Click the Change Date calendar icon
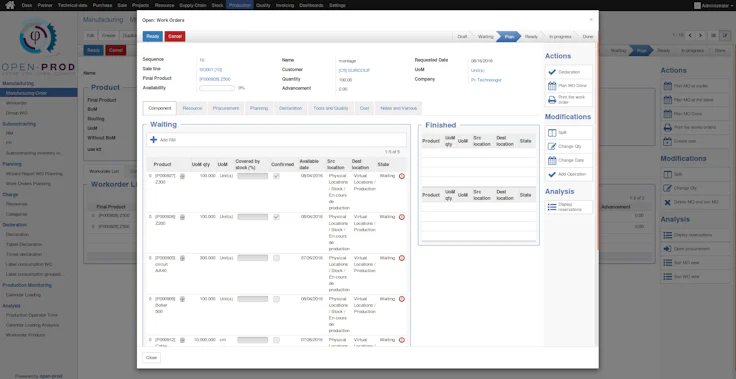Viewport: 736px width, 379px height. point(552,161)
